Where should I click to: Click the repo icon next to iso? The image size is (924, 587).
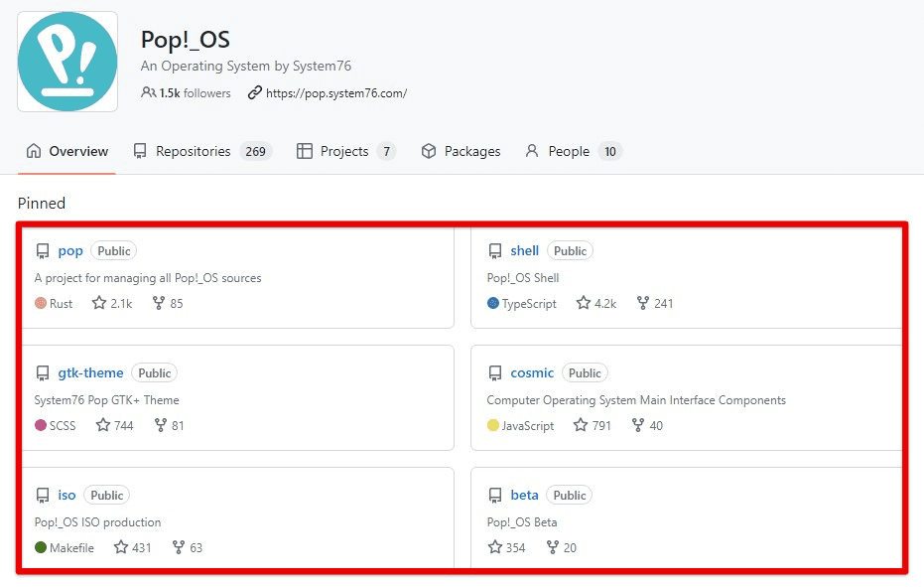tap(43, 496)
